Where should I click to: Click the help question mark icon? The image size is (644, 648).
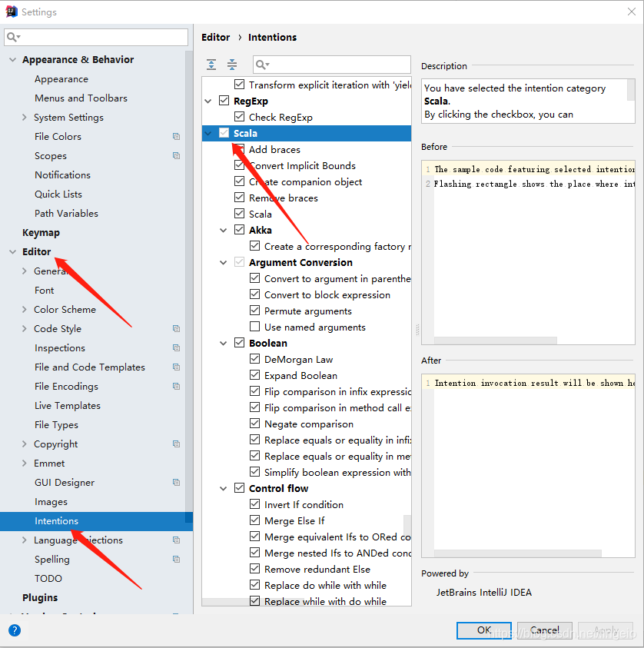pyautogui.click(x=15, y=630)
